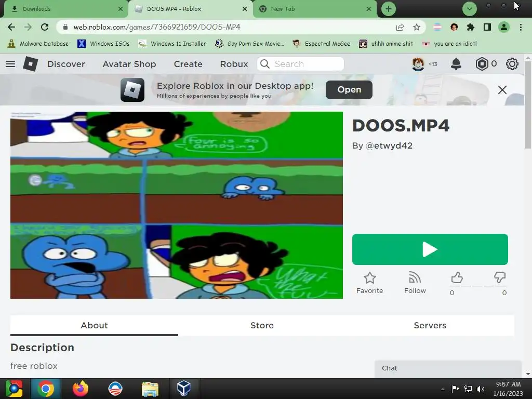
Task: Open creator @etwyd42 profile link
Action: tap(389, 146)
